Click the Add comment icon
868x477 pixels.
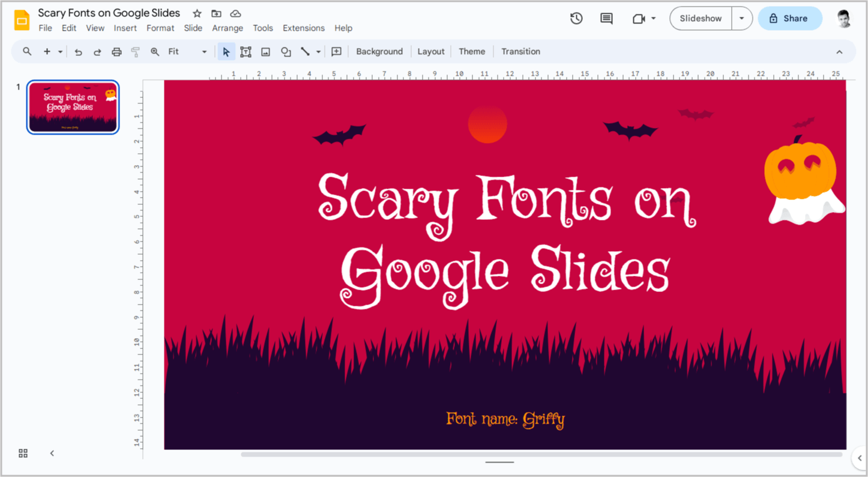(x=336, y=52)
